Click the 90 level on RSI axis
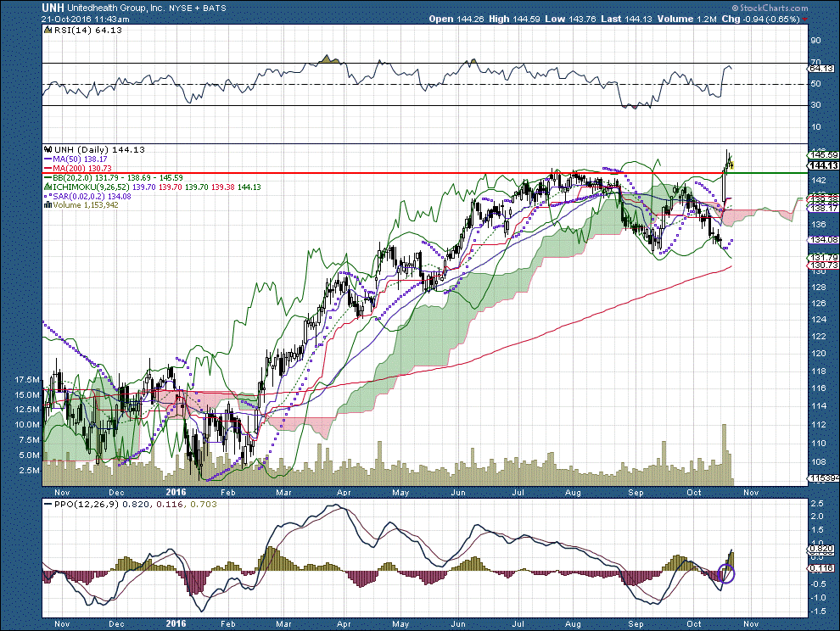The width and height of the screenshot is (840, 631). pos(816,41)
